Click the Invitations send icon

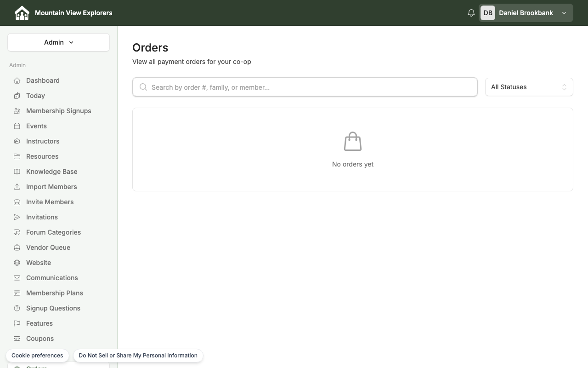(17, 217)
